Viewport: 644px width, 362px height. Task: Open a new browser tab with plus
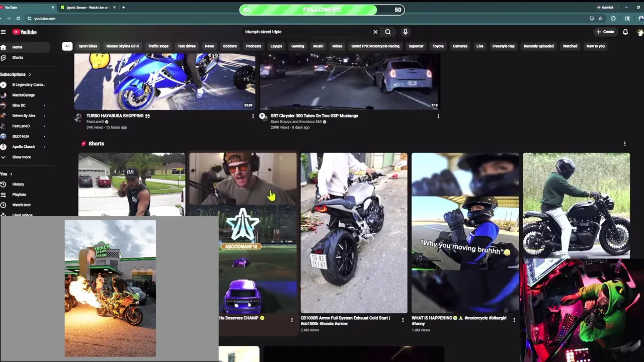123,7
